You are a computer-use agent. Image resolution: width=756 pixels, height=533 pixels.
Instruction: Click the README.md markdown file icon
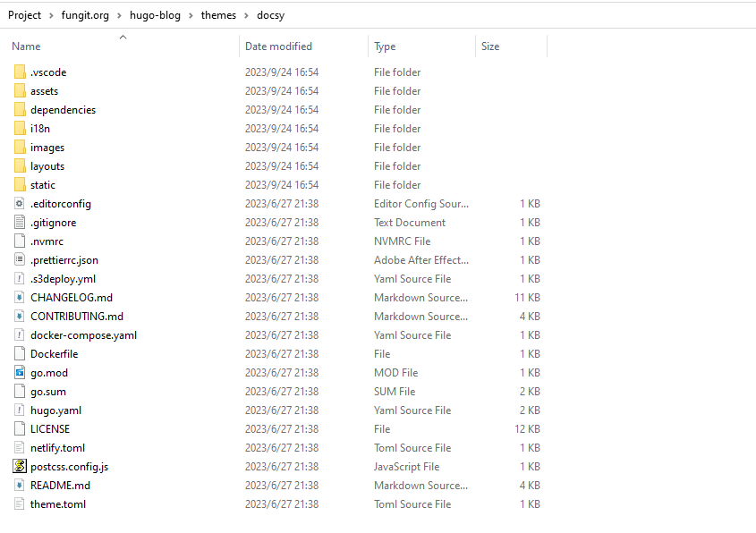point(20,486)
